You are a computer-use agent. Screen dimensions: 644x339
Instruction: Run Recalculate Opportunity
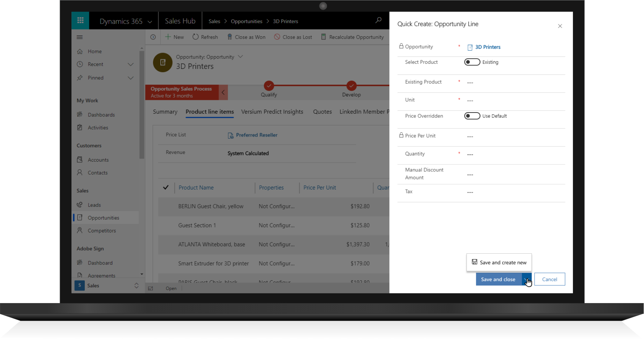[353, 37]
